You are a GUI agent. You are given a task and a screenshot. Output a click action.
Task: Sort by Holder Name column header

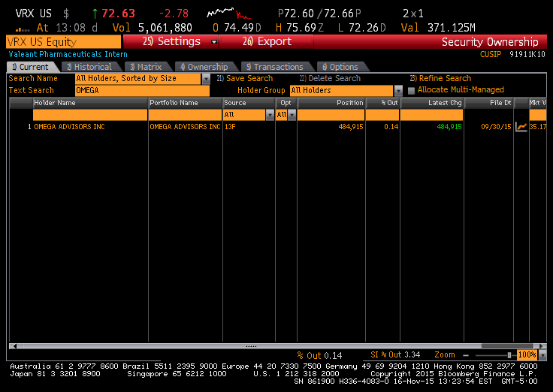[90, 103]
